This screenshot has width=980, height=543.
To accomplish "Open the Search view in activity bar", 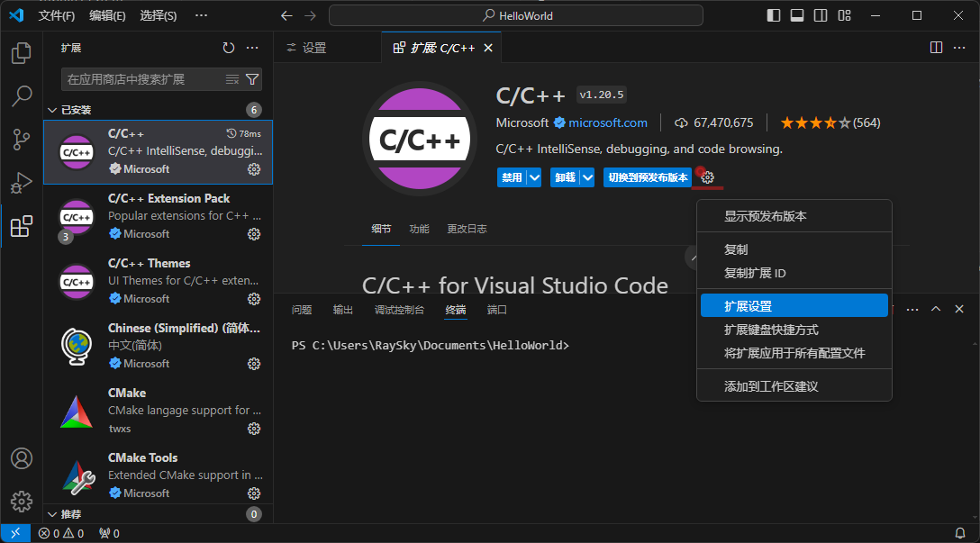I will [22, 96].
